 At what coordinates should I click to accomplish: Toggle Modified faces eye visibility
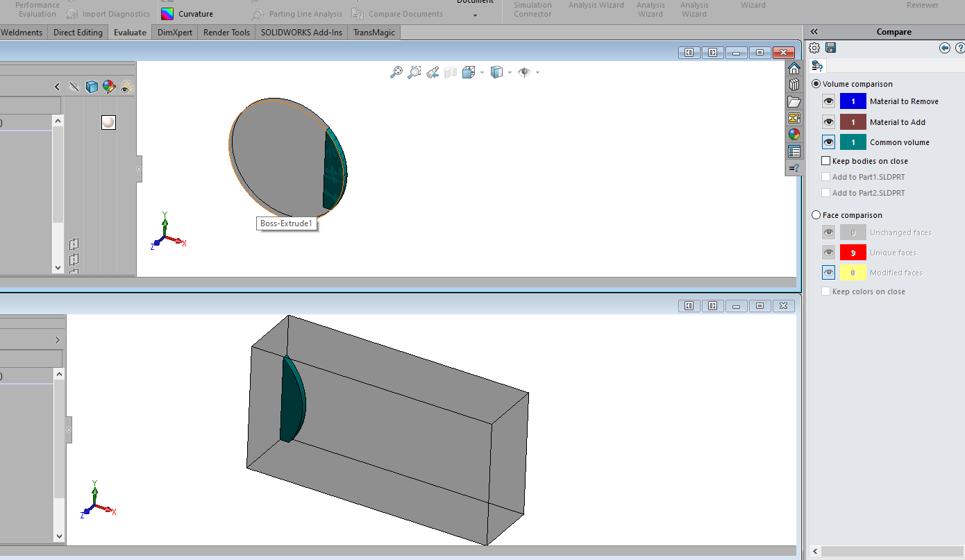click(x=829, y=273)
